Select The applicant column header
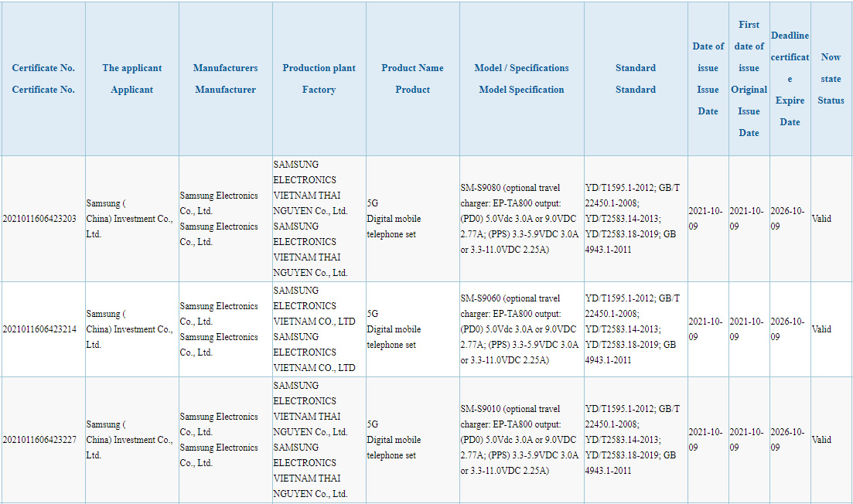The width and height of the screenshot is (853, 504). (132, 79)
